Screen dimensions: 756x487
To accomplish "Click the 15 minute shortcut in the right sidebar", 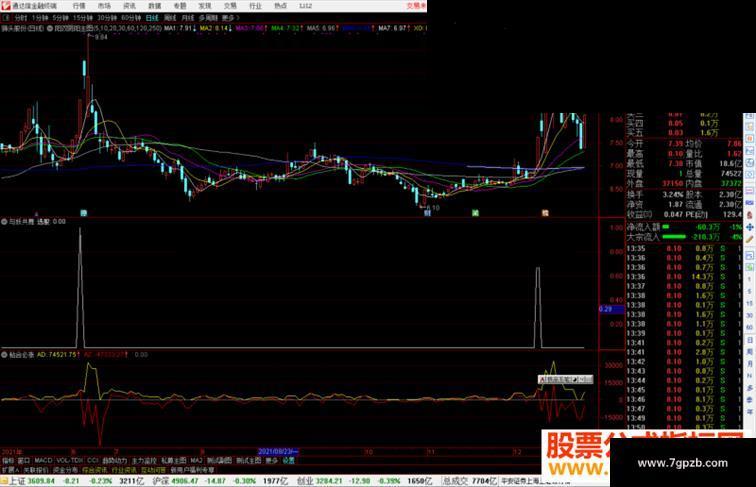I will [x=749, y=303].
